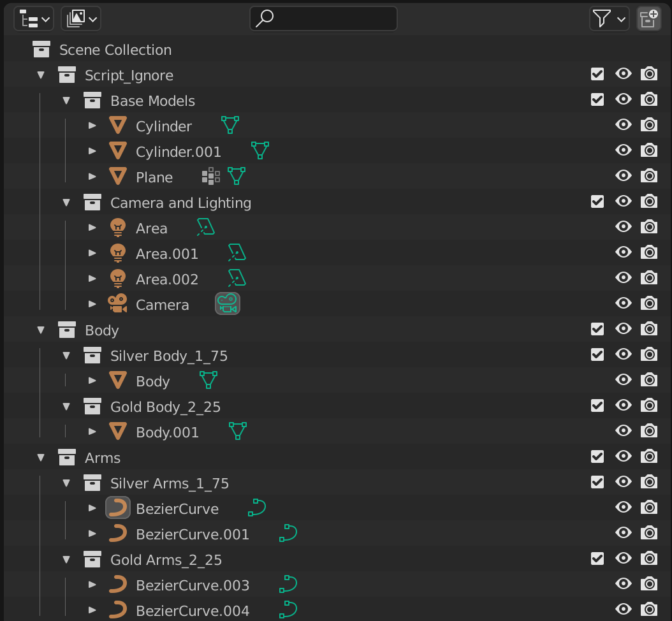
Task: Click the orange Camera object icon
Action: (117, 303)
